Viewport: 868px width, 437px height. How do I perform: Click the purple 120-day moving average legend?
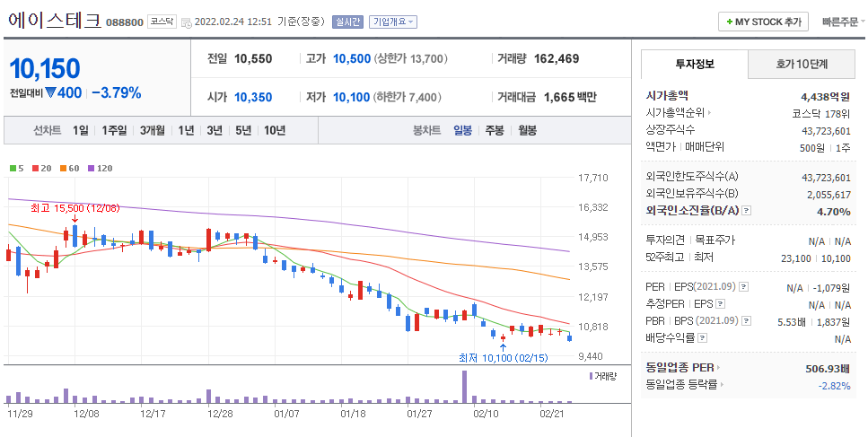(x=100, y=168)
